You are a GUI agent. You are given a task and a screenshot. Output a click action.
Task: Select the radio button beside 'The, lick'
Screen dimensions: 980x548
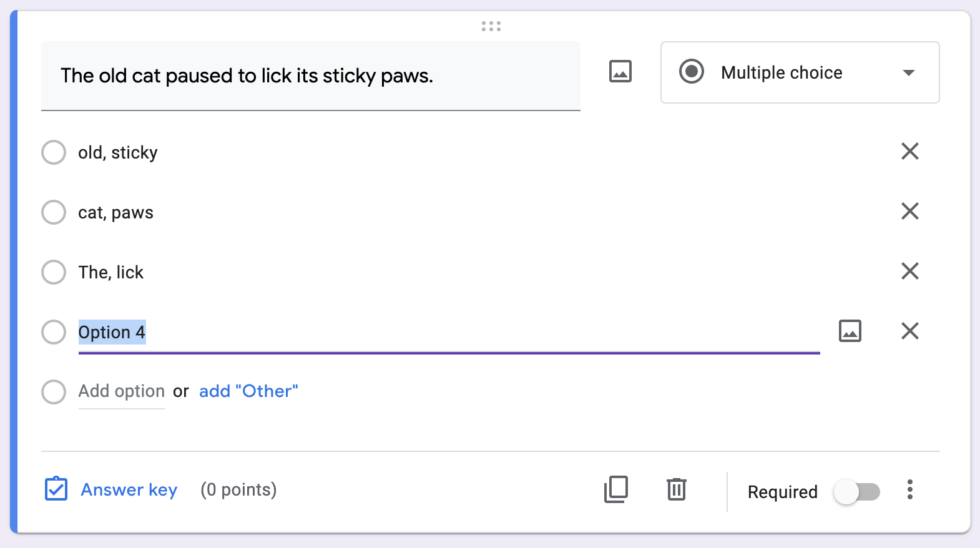(x=54, y=272)
